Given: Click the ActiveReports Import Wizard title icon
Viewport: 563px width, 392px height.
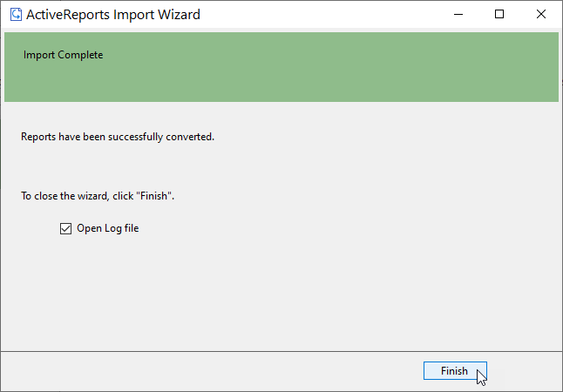Looking at the screenshot, I should click(16, 15).
